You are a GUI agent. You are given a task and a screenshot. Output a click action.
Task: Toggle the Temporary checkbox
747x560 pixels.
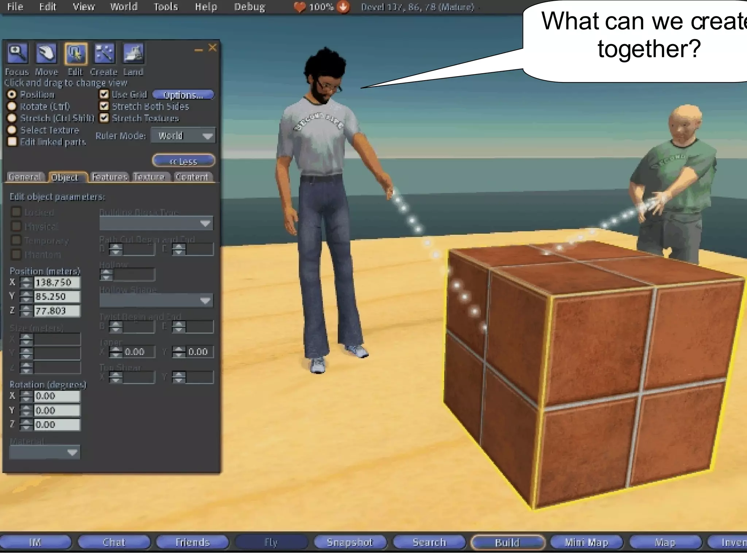tap(16, 240)
